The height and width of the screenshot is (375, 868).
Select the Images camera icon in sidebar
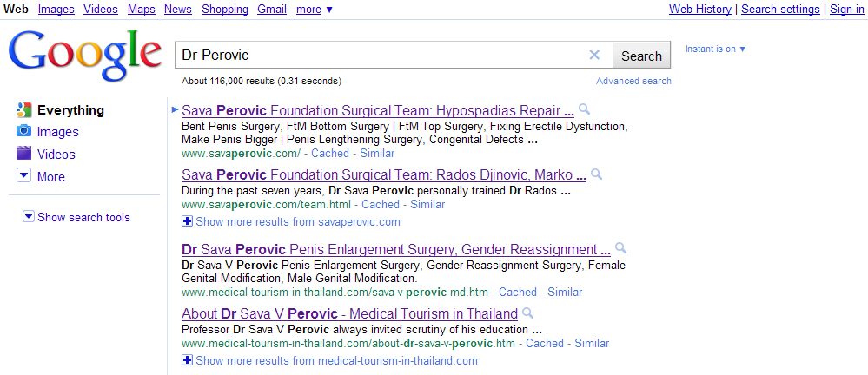(x=24, y=132)
